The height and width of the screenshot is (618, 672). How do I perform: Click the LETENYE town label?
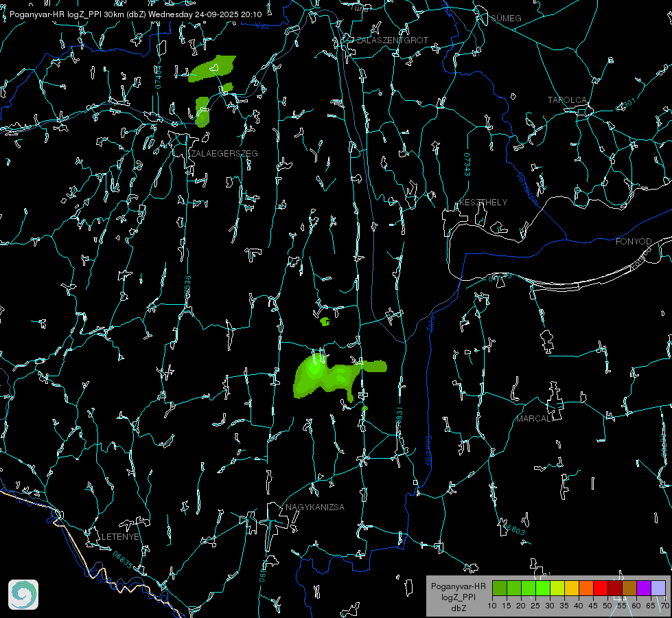[x=120, y=536]
